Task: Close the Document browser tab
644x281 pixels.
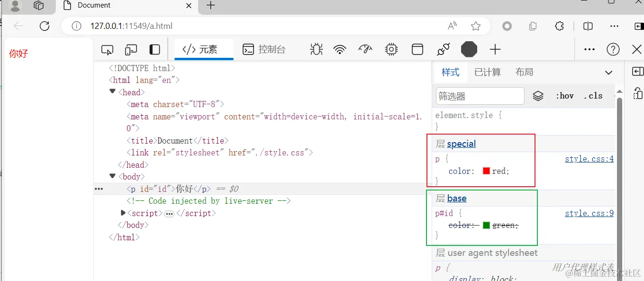Action: click(189, 6)
